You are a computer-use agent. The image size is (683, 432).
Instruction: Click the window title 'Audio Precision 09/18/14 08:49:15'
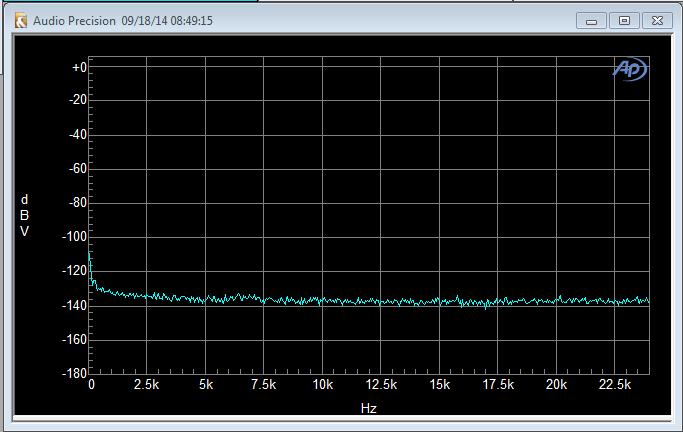pos(123,21)
